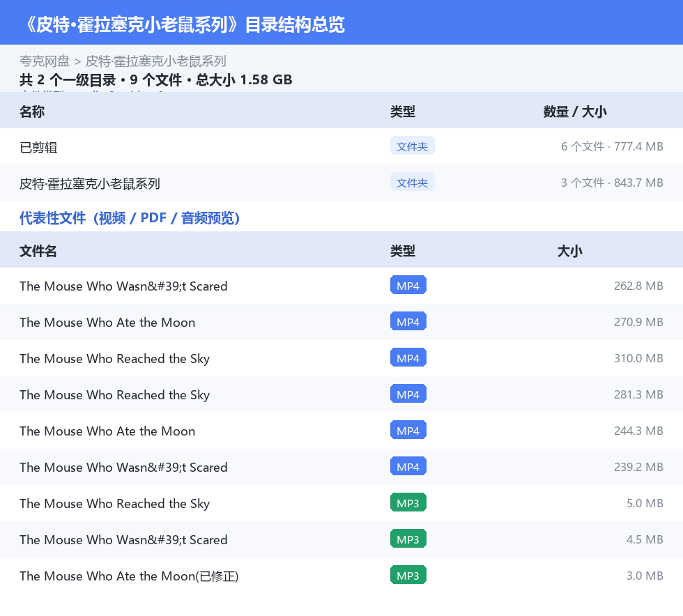The image size is (683, 616).
Task: Select the 3.0 MB size value
Action: [x=645, y=575]
